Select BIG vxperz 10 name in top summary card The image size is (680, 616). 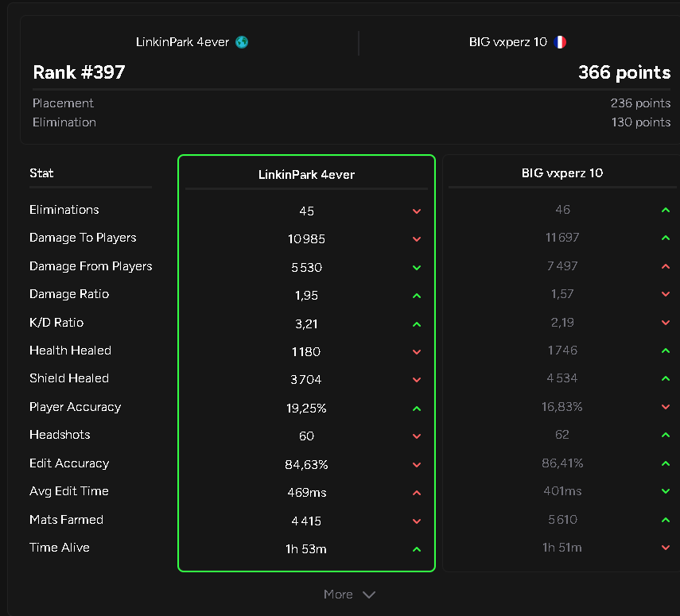[508, 42]
